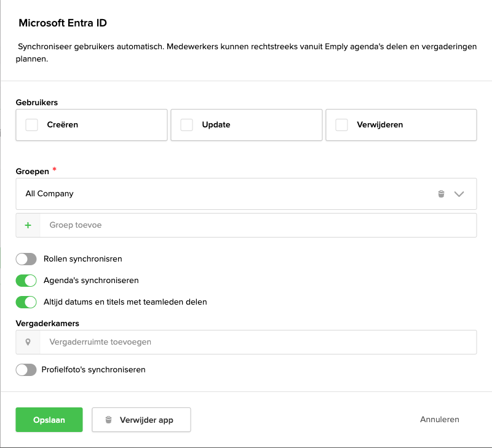This screenshot has width=492, height=448.
Task: Turn off Altijd datums en titels delen toggle
Action: coord(26,302)
